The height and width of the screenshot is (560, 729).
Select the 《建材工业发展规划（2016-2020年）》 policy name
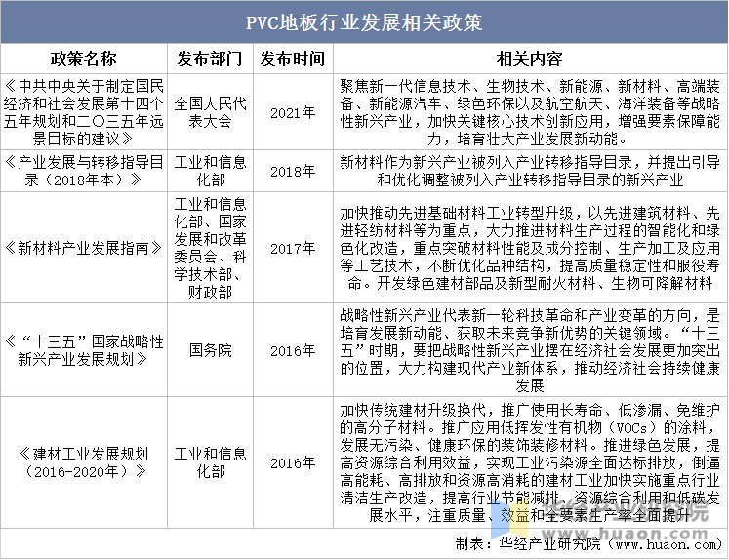[x=83, y=461]
